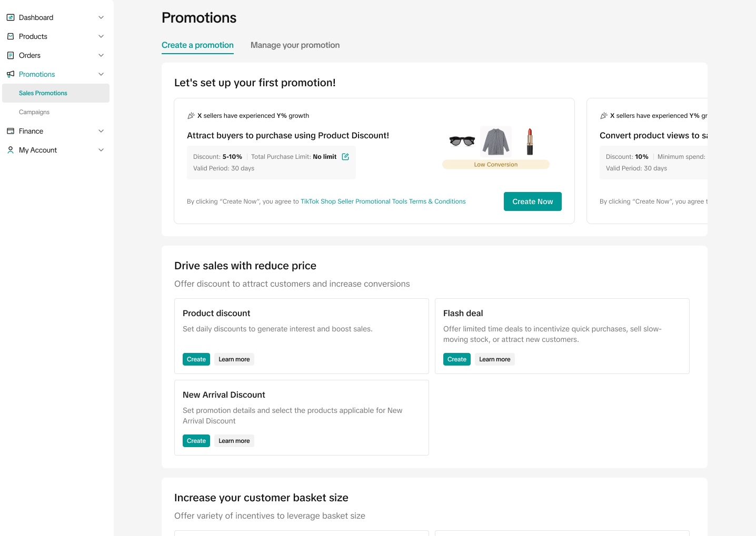Select the Create a promotion tab
This screenshot has width=756, height=536.
click(x=197, y=45)
